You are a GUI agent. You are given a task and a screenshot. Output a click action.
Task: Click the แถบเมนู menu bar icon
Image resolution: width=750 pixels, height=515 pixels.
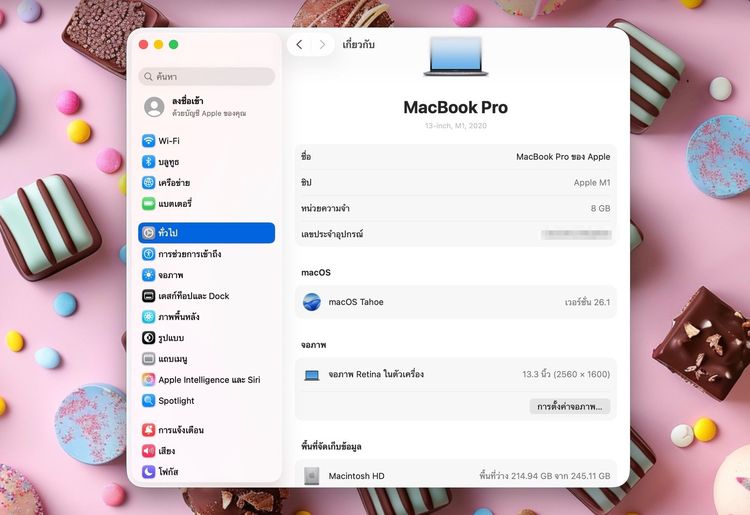[x=149, y=359]
